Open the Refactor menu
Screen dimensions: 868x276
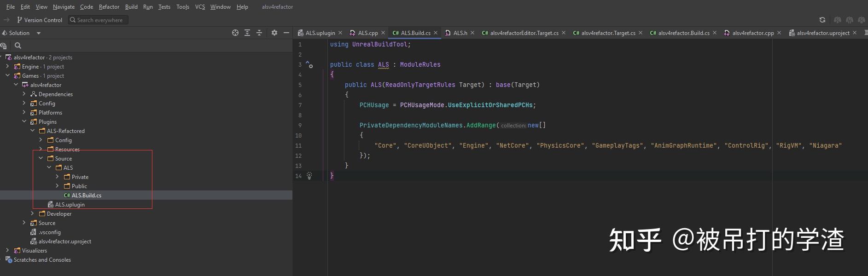(109, 7)
